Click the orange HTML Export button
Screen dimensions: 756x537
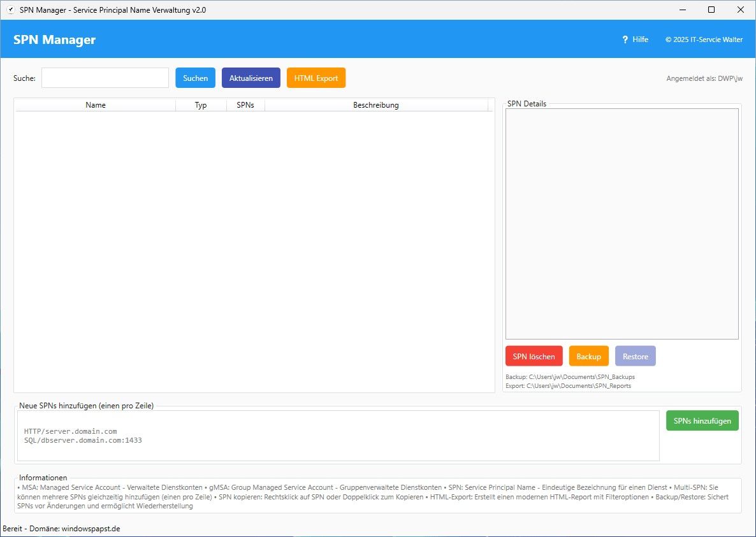click(316, 78)
